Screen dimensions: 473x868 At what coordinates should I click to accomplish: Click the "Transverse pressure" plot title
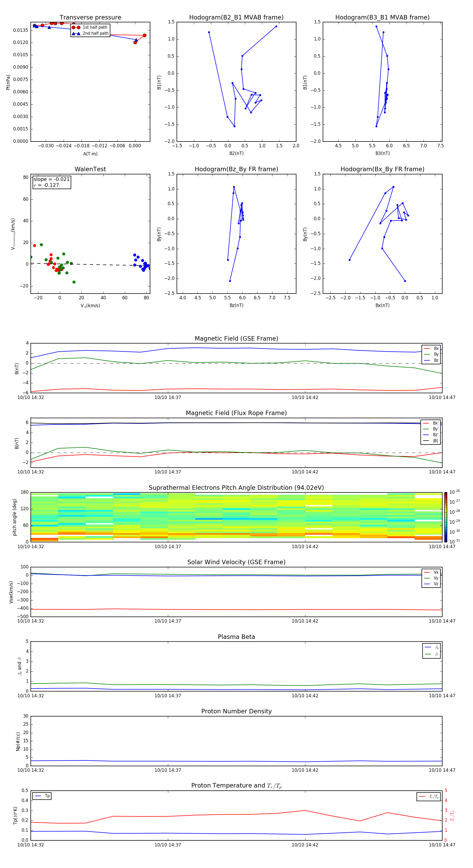tap(90, 18)
